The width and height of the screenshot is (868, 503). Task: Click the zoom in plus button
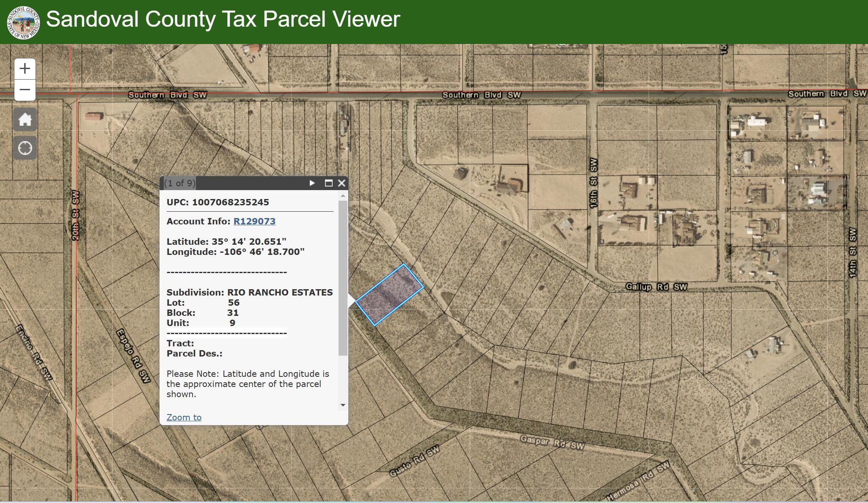pos(25,69)
